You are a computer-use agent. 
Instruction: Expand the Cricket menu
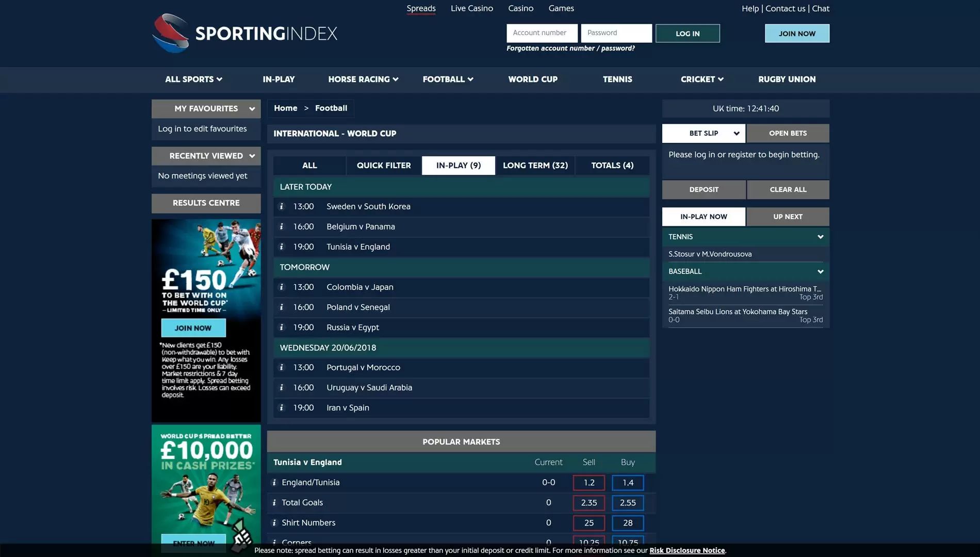(702, 79)
